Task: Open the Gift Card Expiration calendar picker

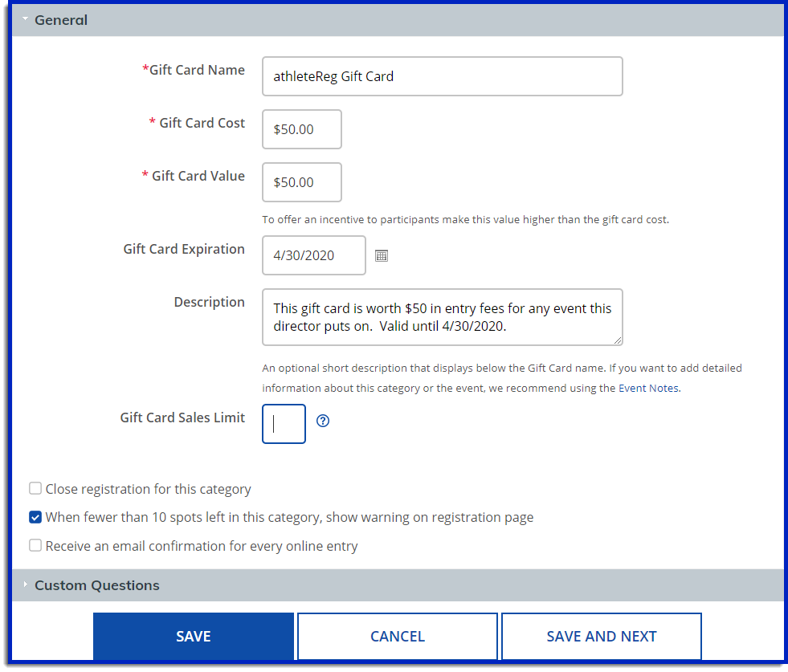Action: coord(382,255)
